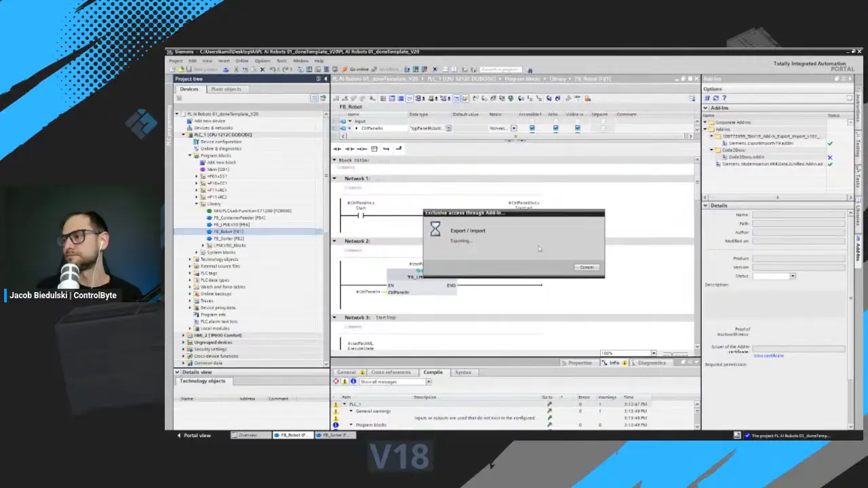Image resolution: width=868 pixels, height=488 pixels.
Task: Open the editor zoom level dropdown
Action: pyautogui.click(x=653, y=353)
